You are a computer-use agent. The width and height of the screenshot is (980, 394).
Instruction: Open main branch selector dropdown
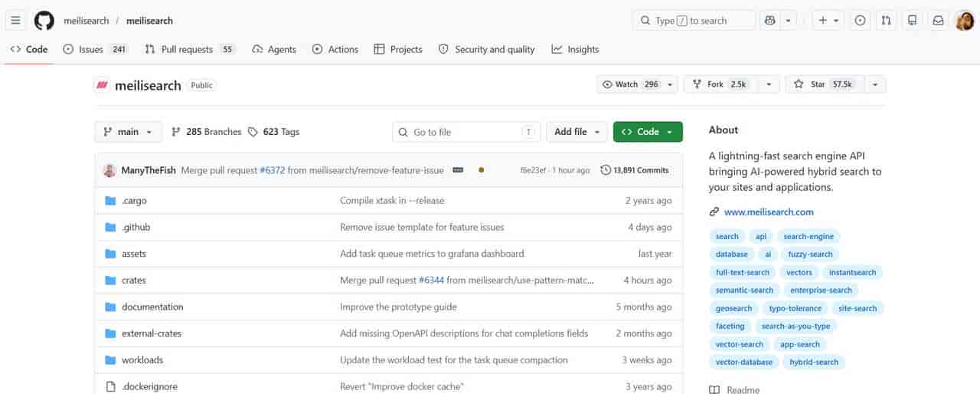point(129,132)
